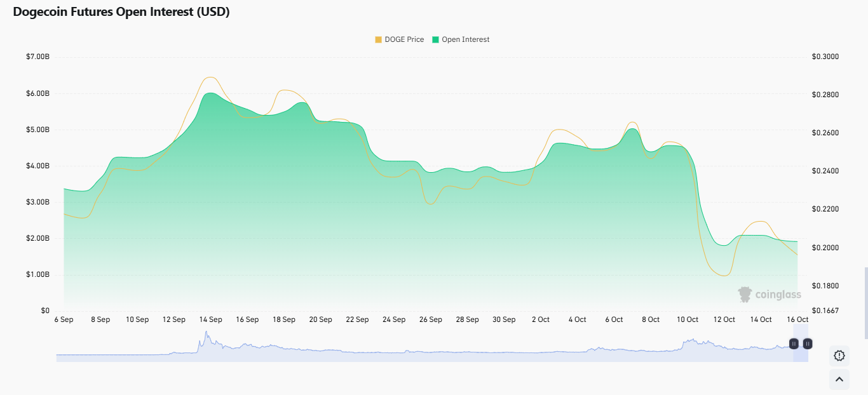Click the highlighted window in the range navigator
The width and height of the screenshot is (868, 395).
tap(801, 344)
